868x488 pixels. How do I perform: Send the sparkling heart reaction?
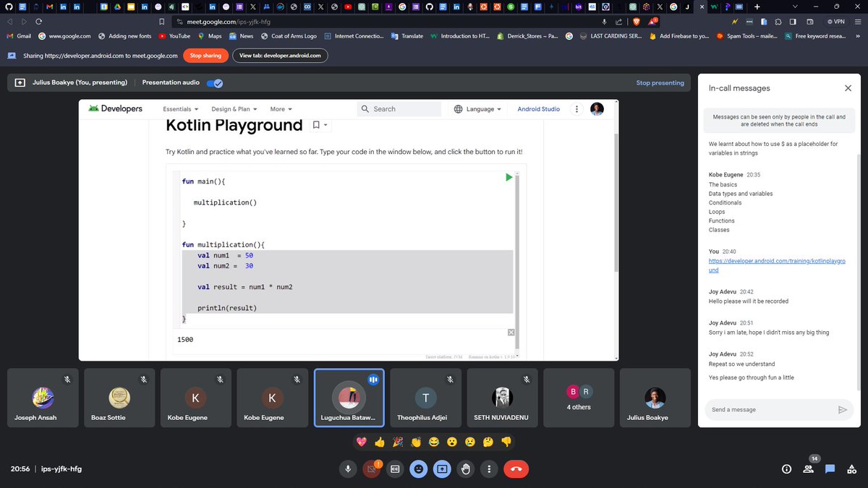coord(362,442)
